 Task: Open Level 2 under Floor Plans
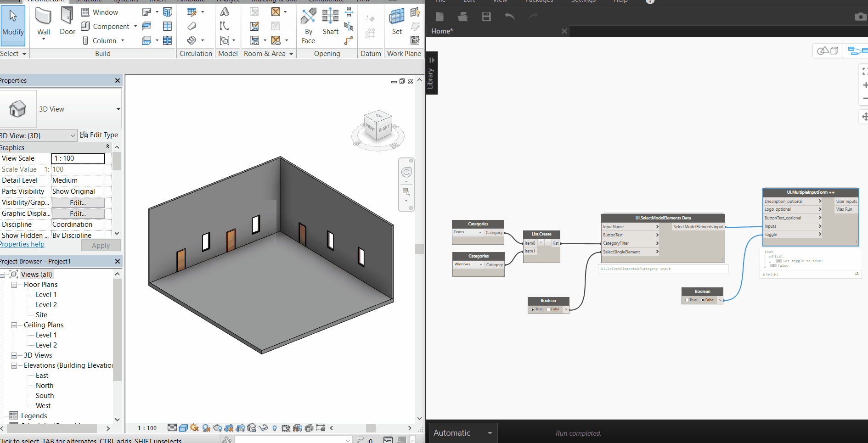(46, 305)
